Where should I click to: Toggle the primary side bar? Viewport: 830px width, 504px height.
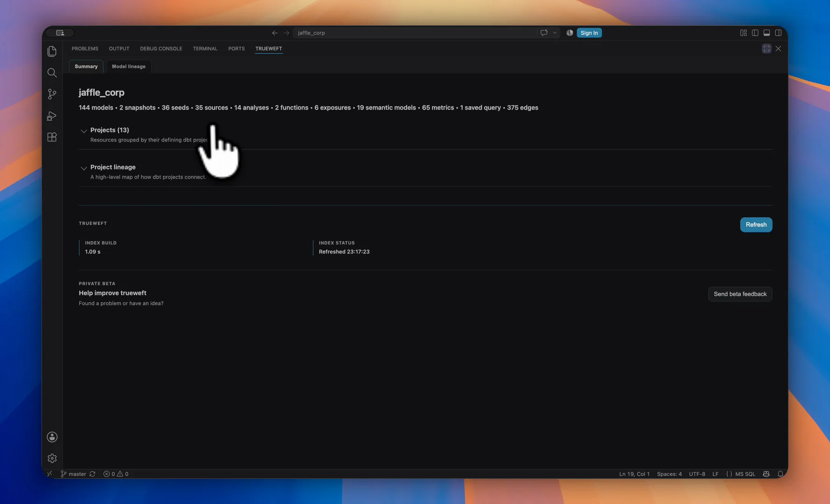click(755, 33)
